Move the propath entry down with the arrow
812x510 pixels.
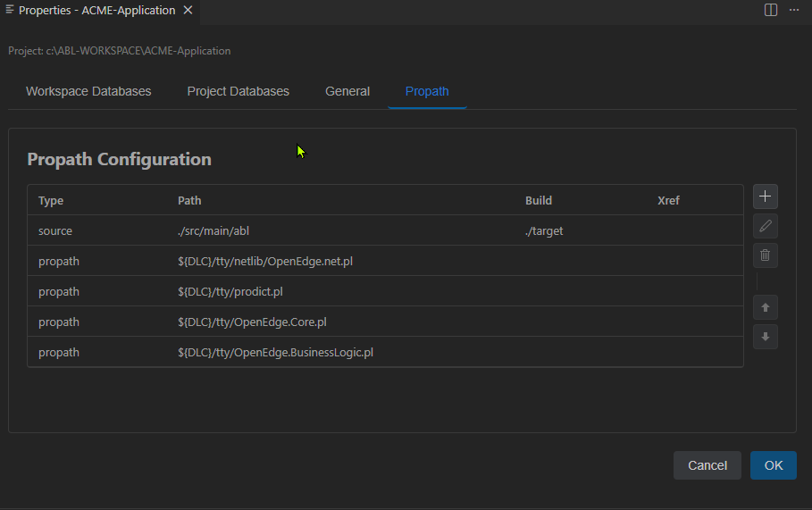point(765,337)
